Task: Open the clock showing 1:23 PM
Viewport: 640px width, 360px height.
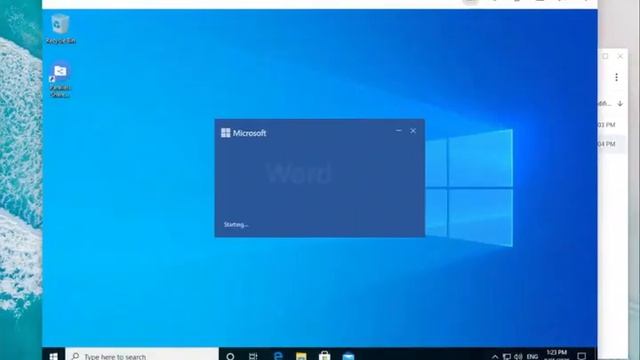Action: pos(556,354)
